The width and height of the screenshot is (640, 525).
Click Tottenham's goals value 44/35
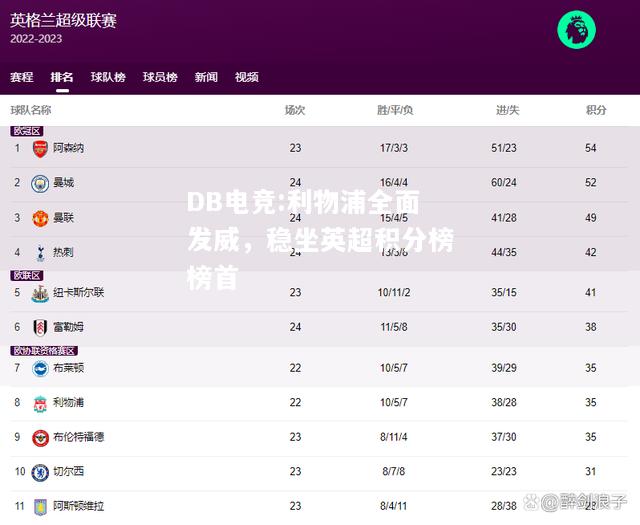pyautogui.click(x=504, y=252)
